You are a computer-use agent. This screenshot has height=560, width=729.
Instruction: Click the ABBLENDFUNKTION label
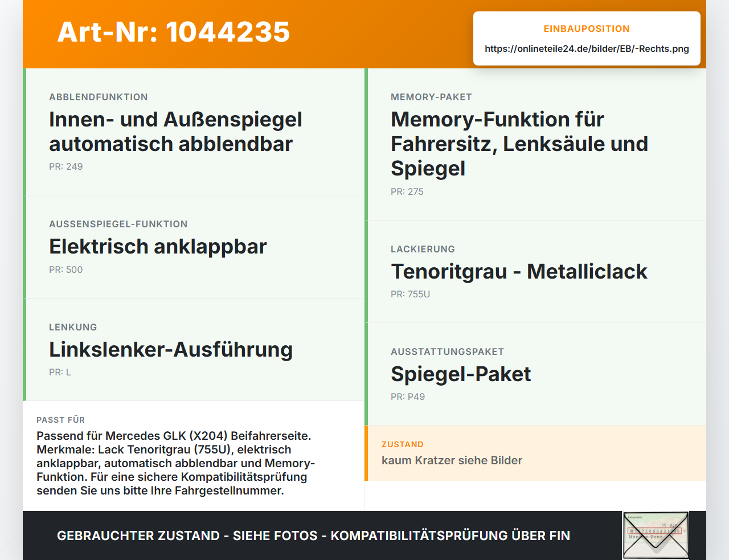tap(99, 97)
